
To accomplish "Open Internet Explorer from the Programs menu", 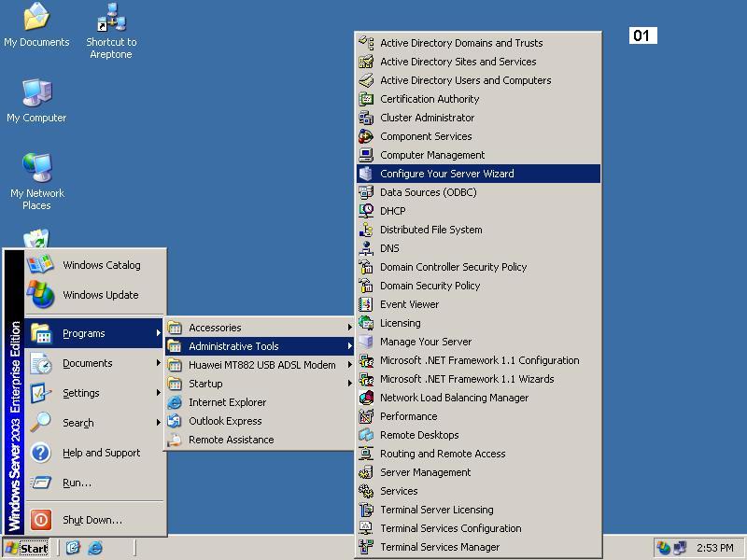I will click(x=260, y=402).
